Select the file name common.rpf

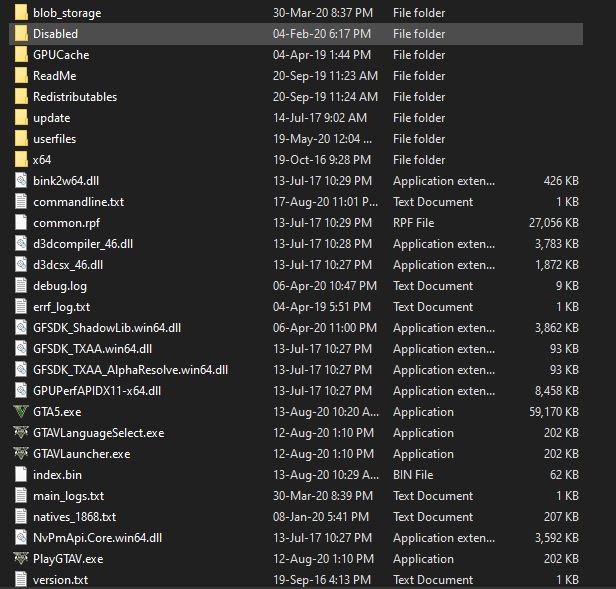[66, 223]
